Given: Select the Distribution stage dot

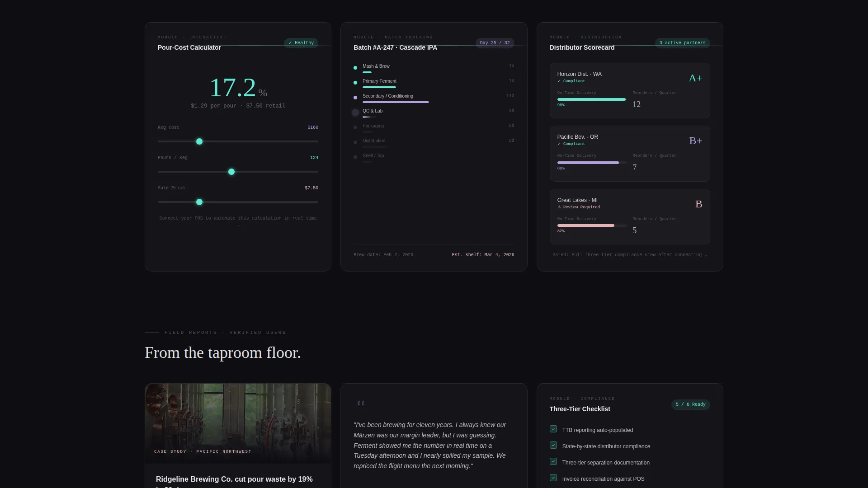Looking at the screenshot, I should tap(355, 142).
